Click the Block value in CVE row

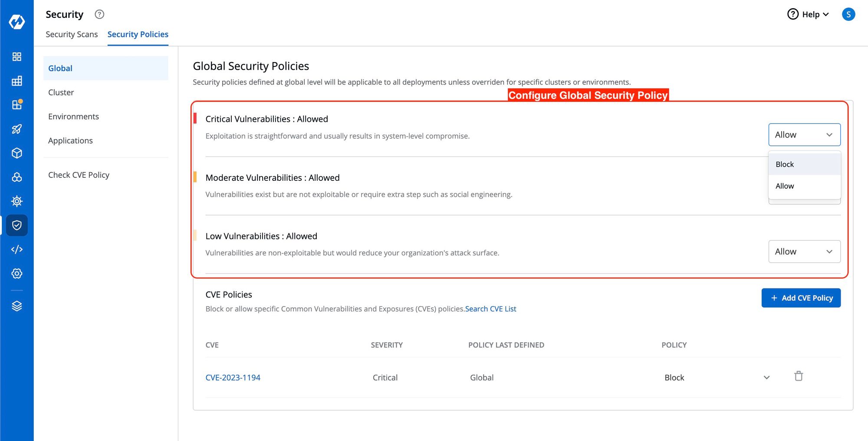674,378
